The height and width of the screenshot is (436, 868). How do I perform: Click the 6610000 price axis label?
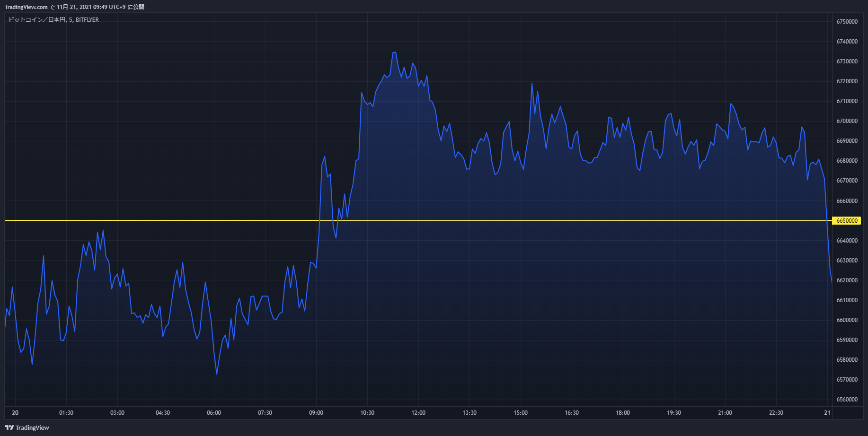(847, 300)
